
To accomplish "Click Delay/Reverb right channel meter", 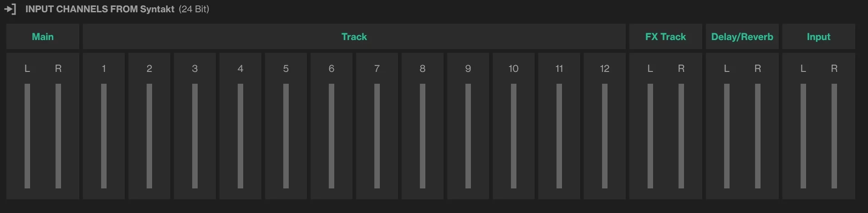I will click(x=758, y=136).
